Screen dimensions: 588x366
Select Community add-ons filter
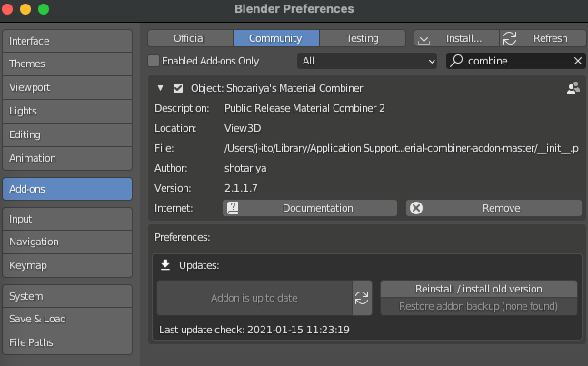[x=276, y=38]
